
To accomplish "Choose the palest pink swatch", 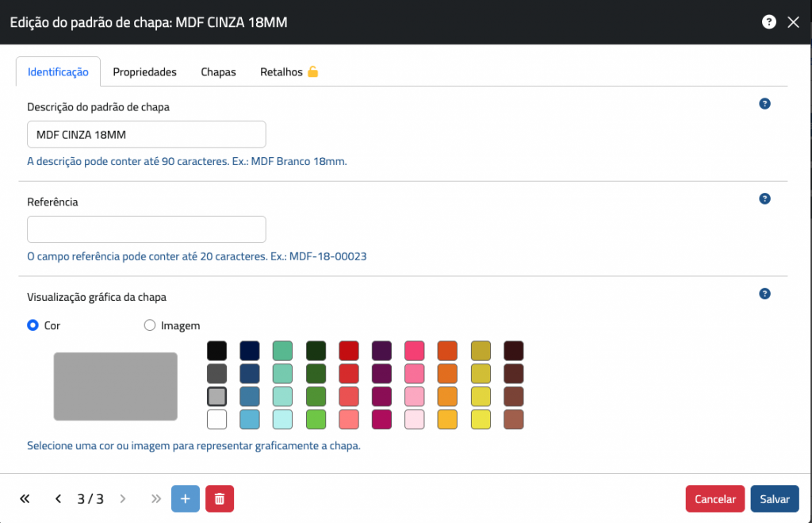I will (x=415, y=419).
